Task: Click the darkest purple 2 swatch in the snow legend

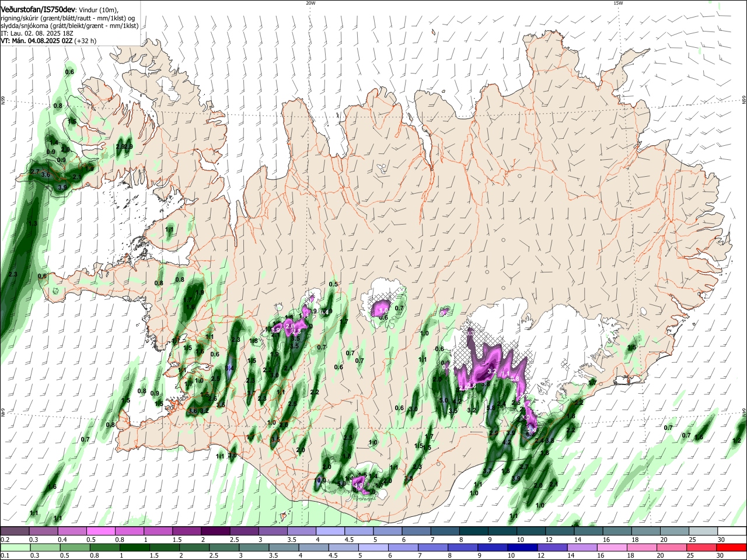Action: [215, 531]
